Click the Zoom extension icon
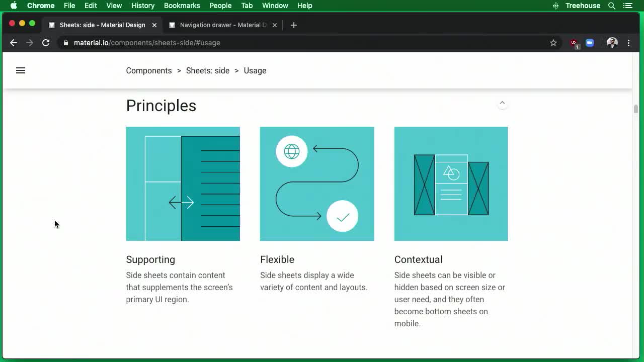 coord(589,43)
